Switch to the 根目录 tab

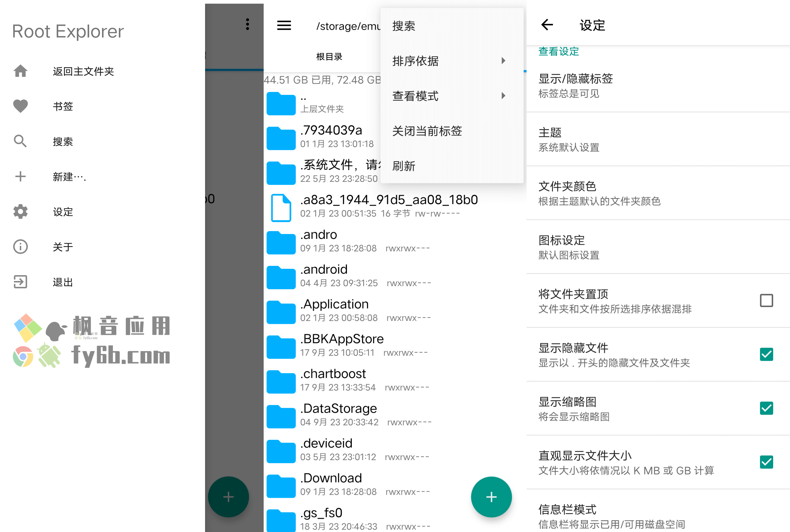click(329, 57)
